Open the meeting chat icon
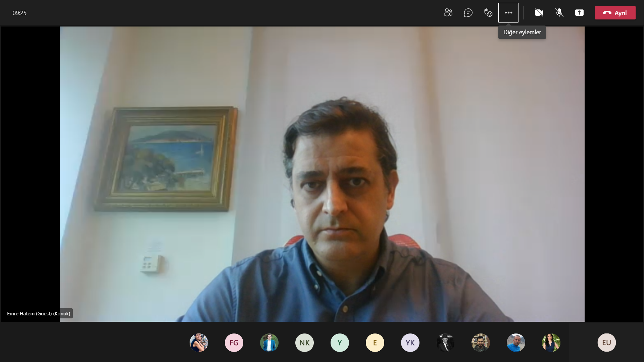The width and height of the screenshot is (644, 362). (x=468, y=13)
